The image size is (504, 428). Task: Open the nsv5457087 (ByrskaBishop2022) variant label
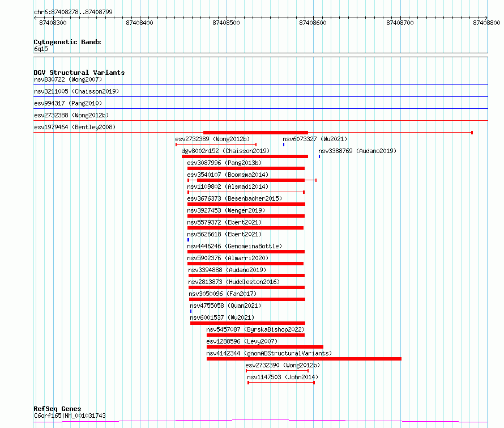click(255, 329)
